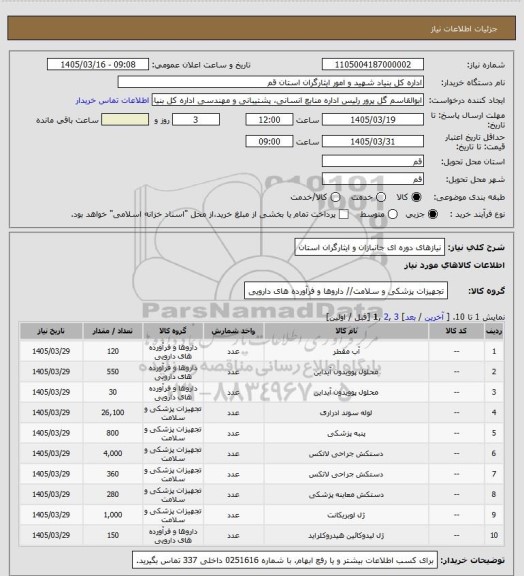This screenshot has width=524, height=576.
Task: Click the quantity cell 150
Action: click(x=113, y=535)
